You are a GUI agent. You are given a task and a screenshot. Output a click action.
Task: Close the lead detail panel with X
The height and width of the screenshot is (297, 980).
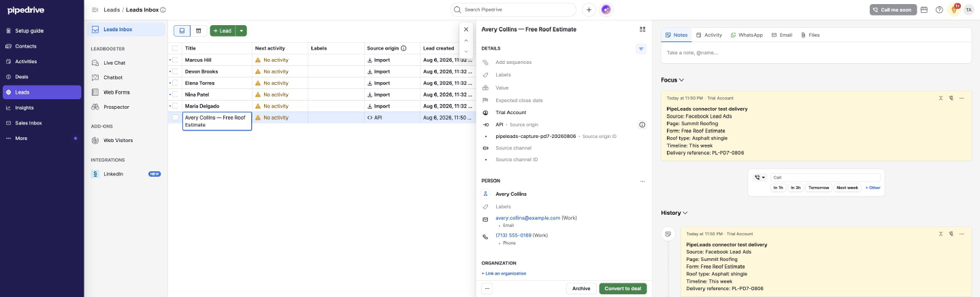[466, 30]
